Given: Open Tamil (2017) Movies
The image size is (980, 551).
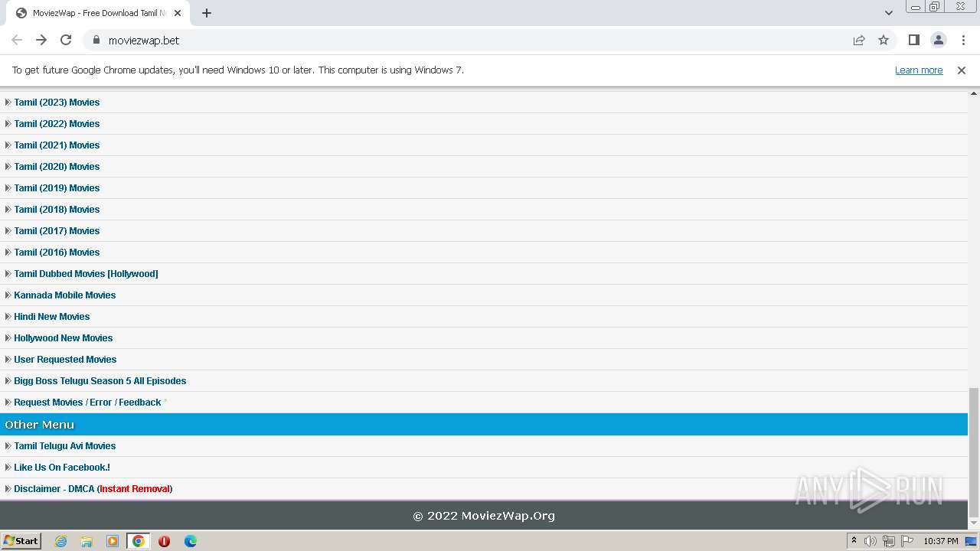Looking at the screenshot, I should (57, 230).
